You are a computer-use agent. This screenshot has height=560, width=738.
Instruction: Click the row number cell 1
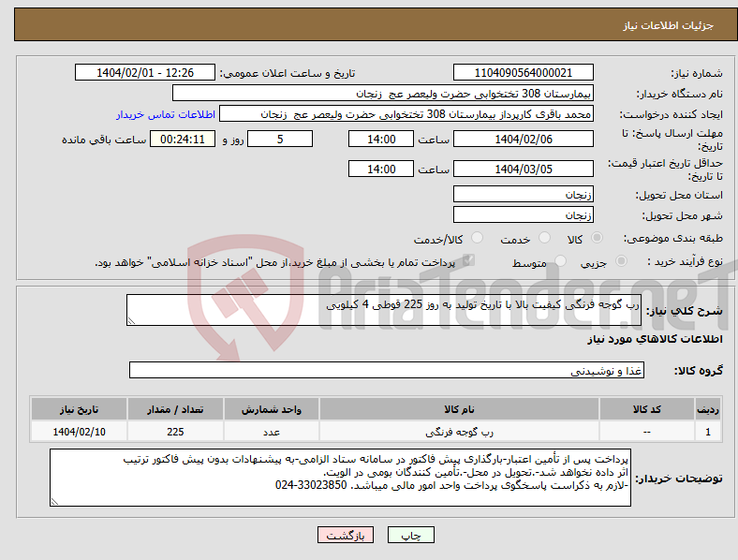[708, 432]
